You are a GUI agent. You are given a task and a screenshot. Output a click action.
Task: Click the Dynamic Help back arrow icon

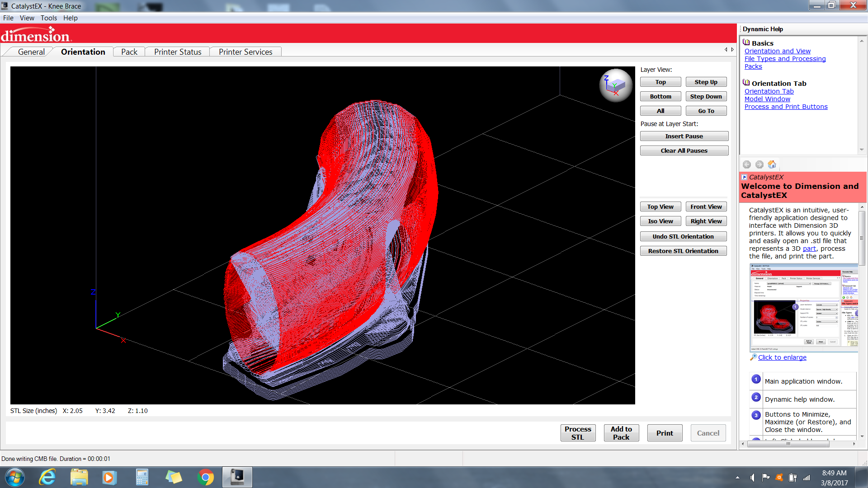pyautogui.click(x=747, y=164)
